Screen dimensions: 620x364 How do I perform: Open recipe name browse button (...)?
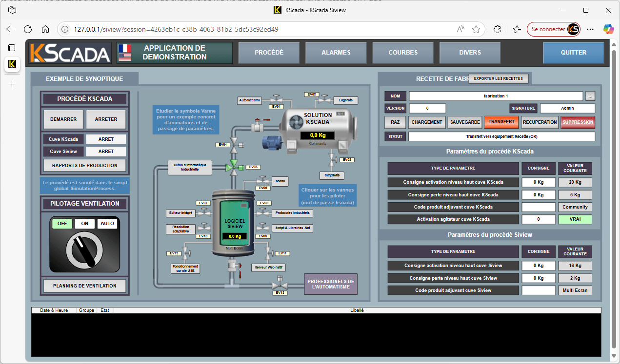point(590,96)
